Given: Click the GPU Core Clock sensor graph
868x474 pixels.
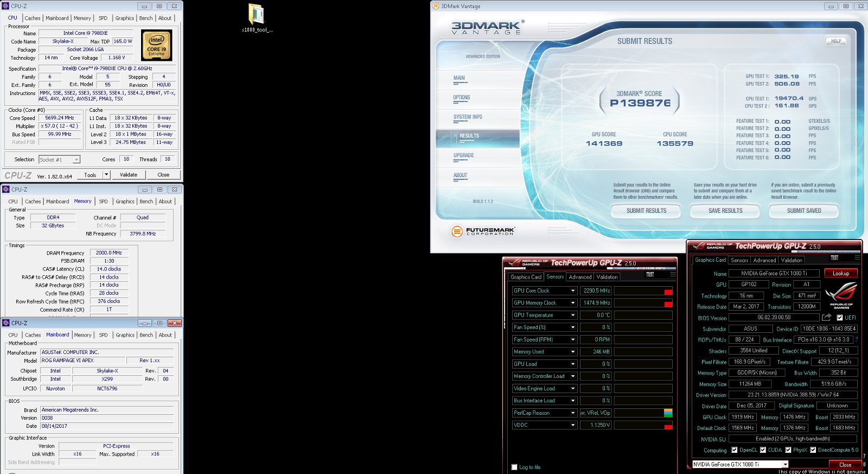Looking at the screenshot, I should pyautogui.click(x=643, y=290).
